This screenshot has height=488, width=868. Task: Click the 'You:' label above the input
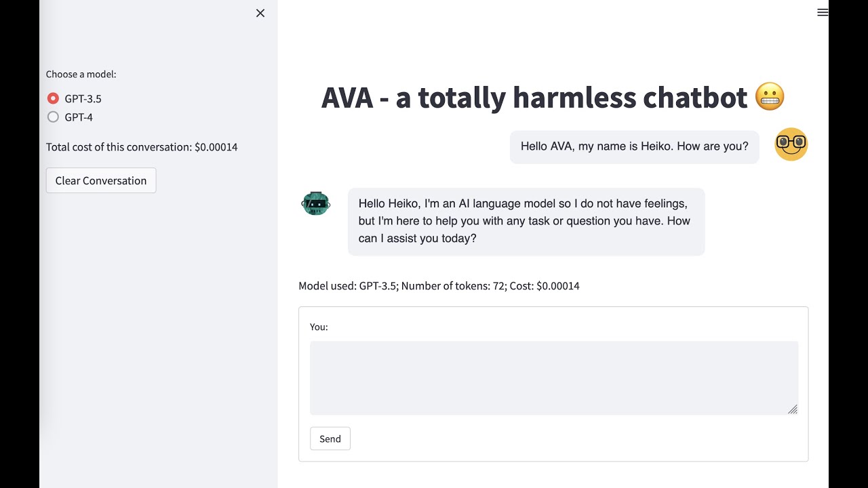click(x=319, y=327)
